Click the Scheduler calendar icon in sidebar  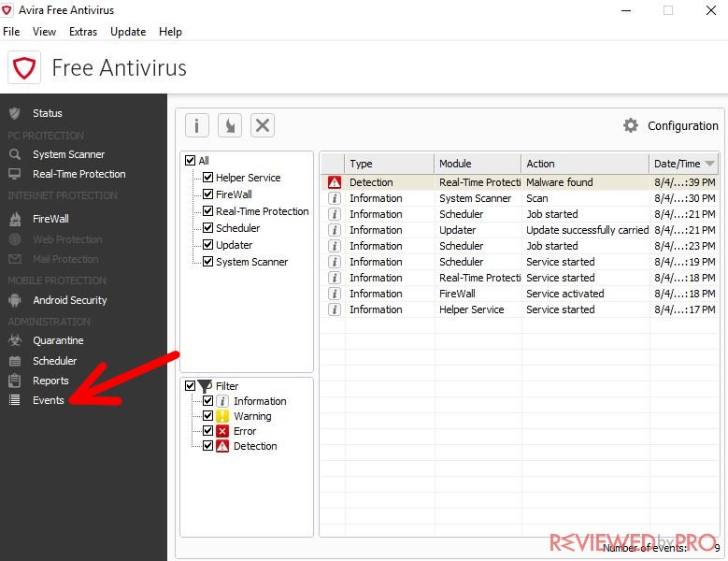[15, 361]
